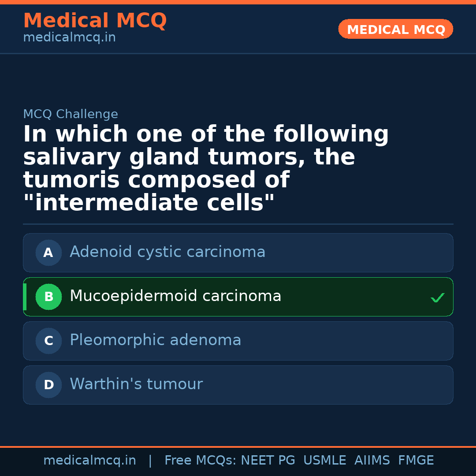Click the orange MEDICAL MCQ badge
This screenshot has width=476, height=476.
click(396, 29)
